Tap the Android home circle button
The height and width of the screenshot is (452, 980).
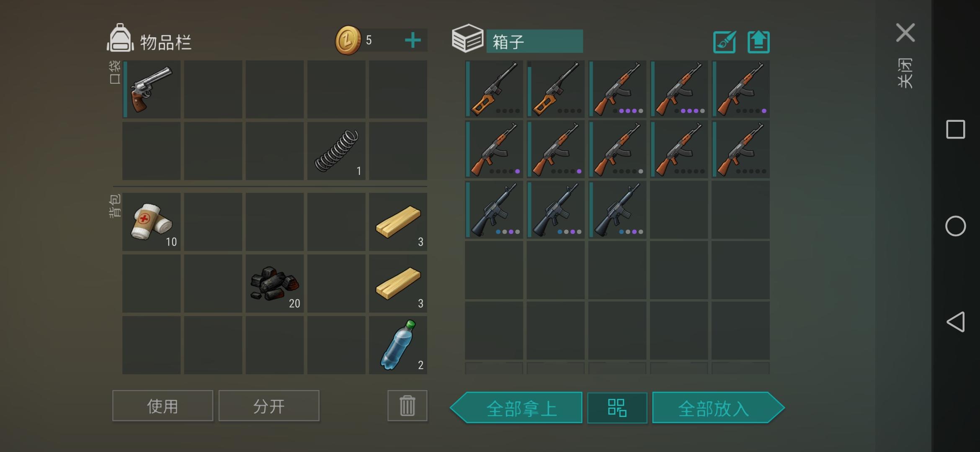click(956, 226)
